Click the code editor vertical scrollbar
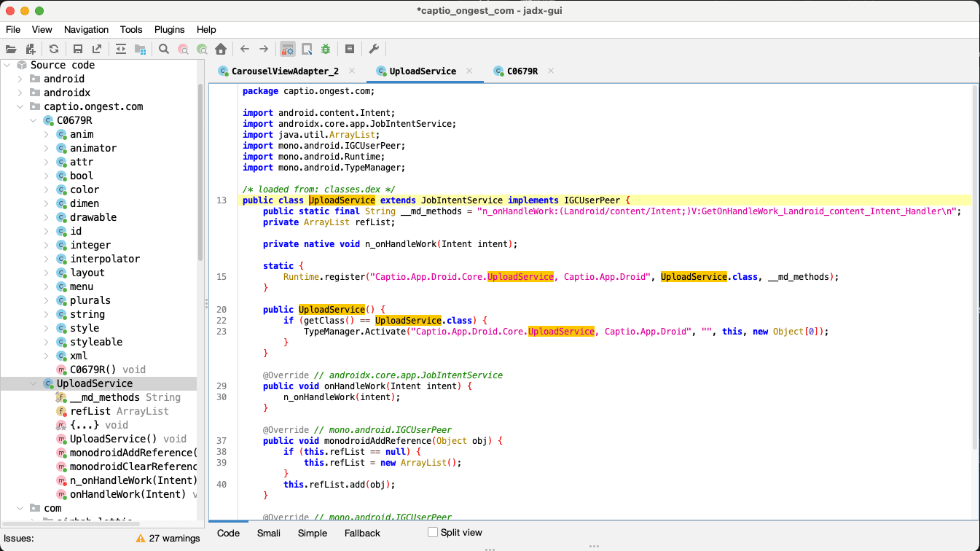The width and height of the screenshot is (980, 551). 975,266
